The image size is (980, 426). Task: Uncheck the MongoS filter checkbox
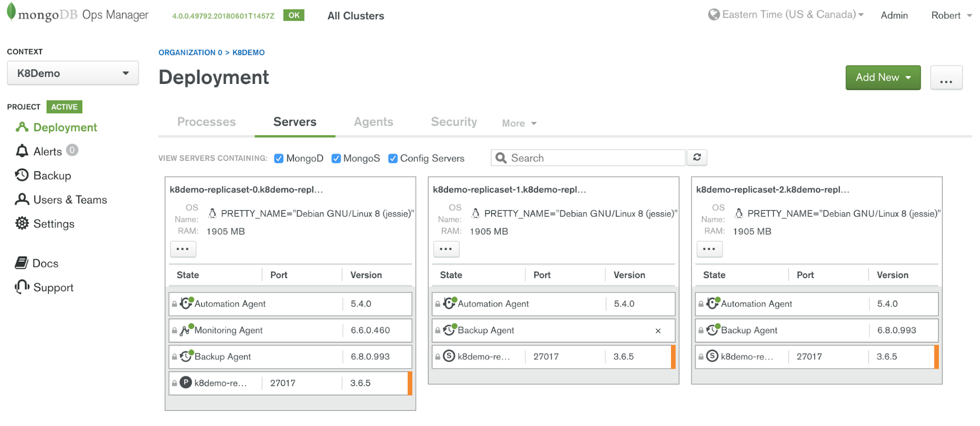coord(336,158)
